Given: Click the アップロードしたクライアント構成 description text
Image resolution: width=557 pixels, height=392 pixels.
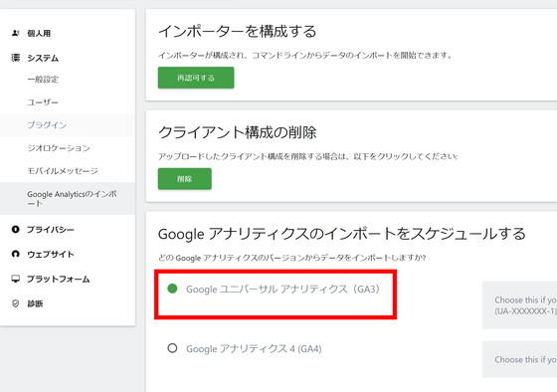Looking at the screenshot, I should pyautogui.click(x=307, y=157).
